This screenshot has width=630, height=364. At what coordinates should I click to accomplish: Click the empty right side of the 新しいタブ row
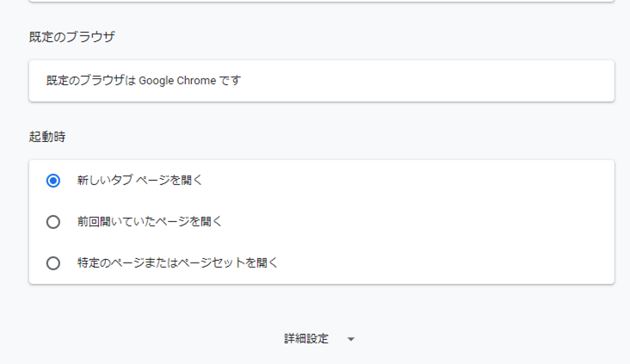click(x=408, y=181)
